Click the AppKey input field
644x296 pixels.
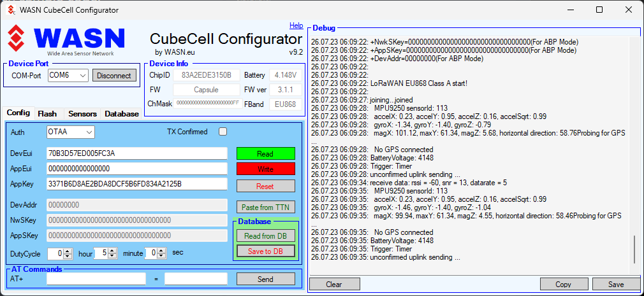click(136, 184)
